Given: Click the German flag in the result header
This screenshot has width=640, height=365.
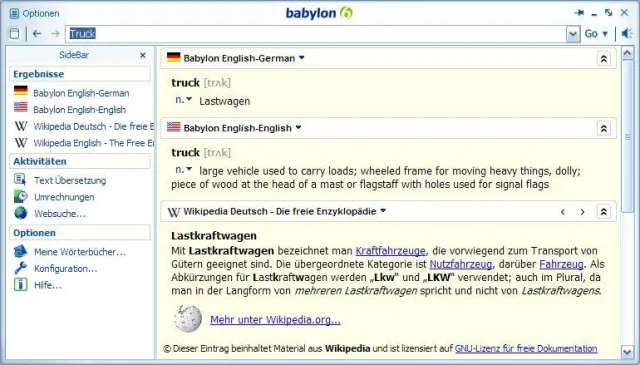Looking at the screenshot, I should 173,57.
